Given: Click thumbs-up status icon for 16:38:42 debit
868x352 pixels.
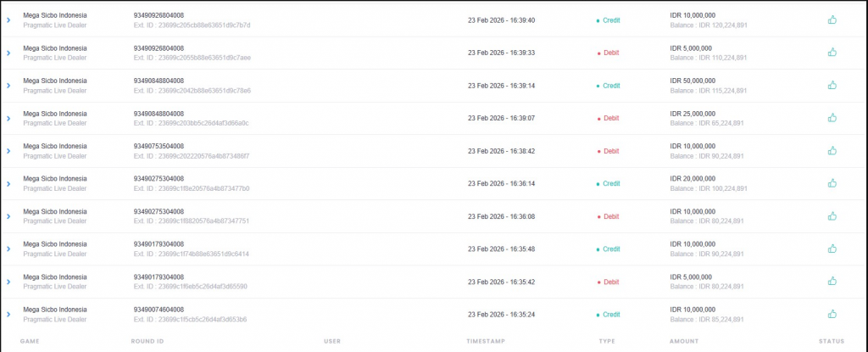Looking at the screenshot, I should point(832,151).
